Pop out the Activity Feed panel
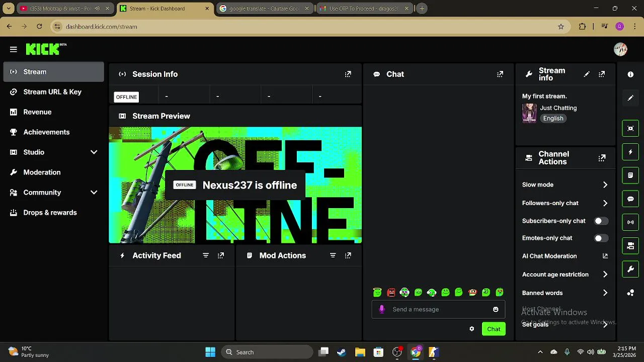 pos(220,255)
